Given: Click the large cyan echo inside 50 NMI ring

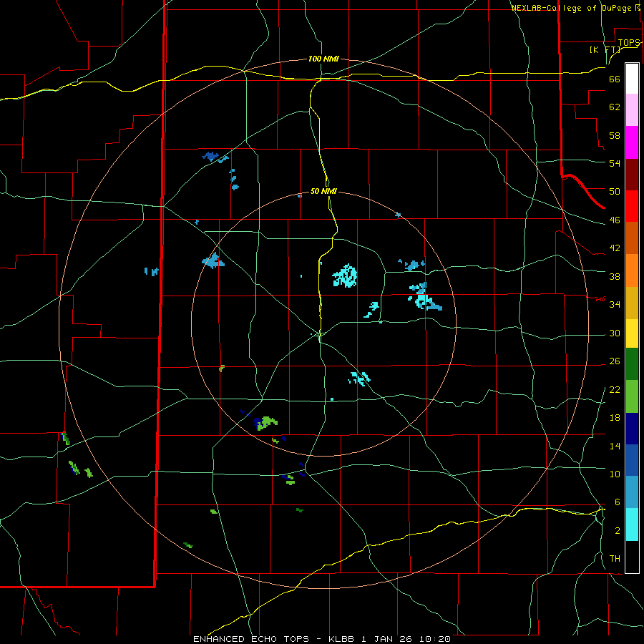Looking at the screenshot, I should pyautogui.click(x=345, y=275).
